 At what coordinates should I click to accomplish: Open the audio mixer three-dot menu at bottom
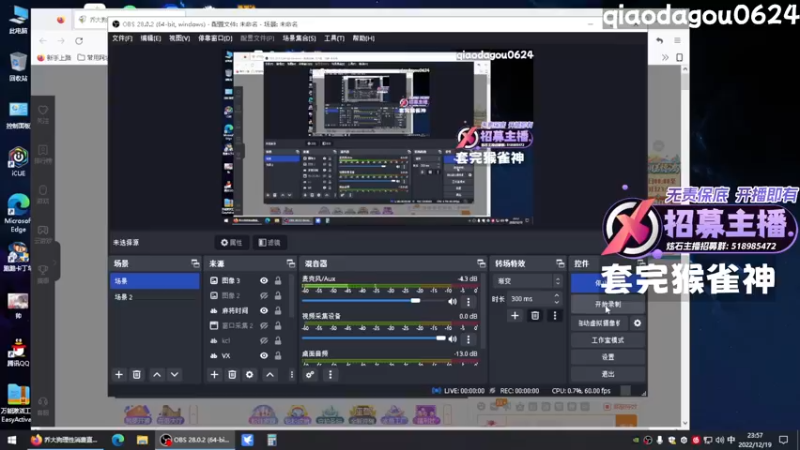330,374
